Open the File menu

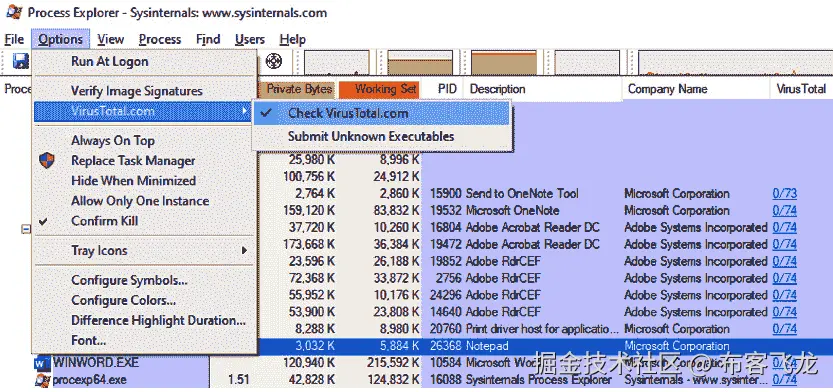pos(14,39)
